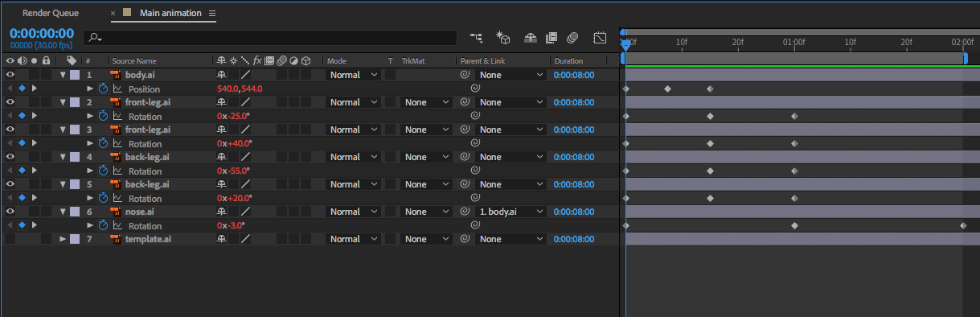Open the Main animation panel menu

(212, 14)
